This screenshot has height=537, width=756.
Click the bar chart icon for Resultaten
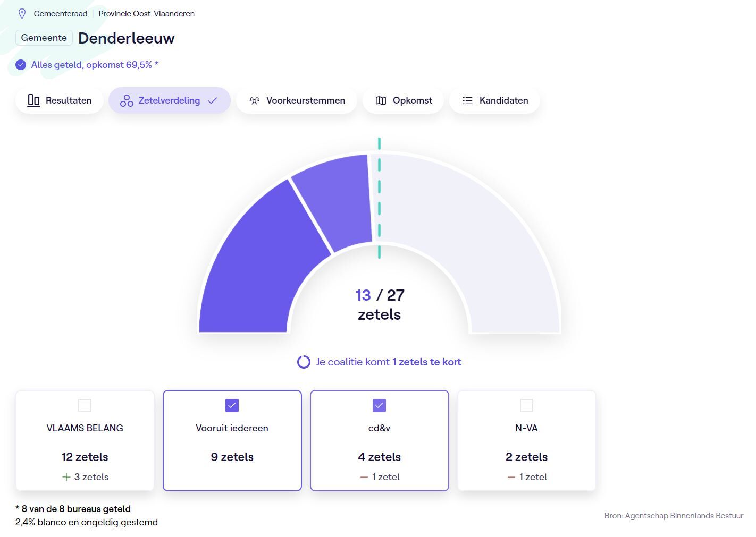[33, 100]
